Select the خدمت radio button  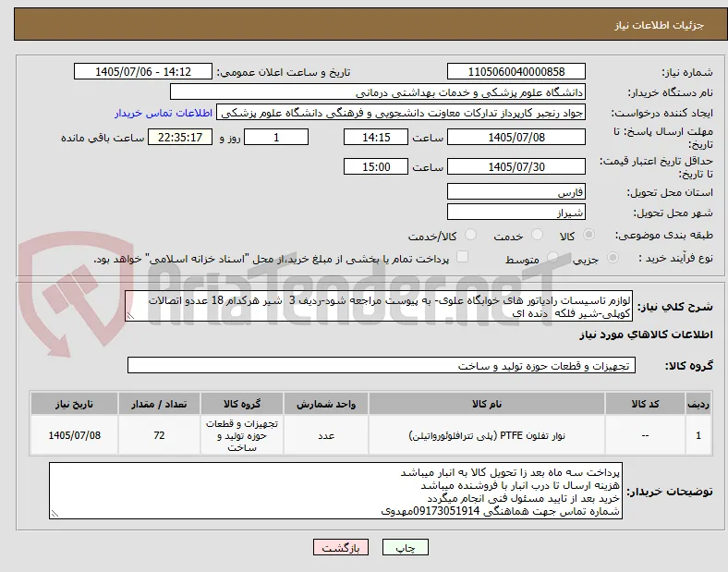point(537,235)
